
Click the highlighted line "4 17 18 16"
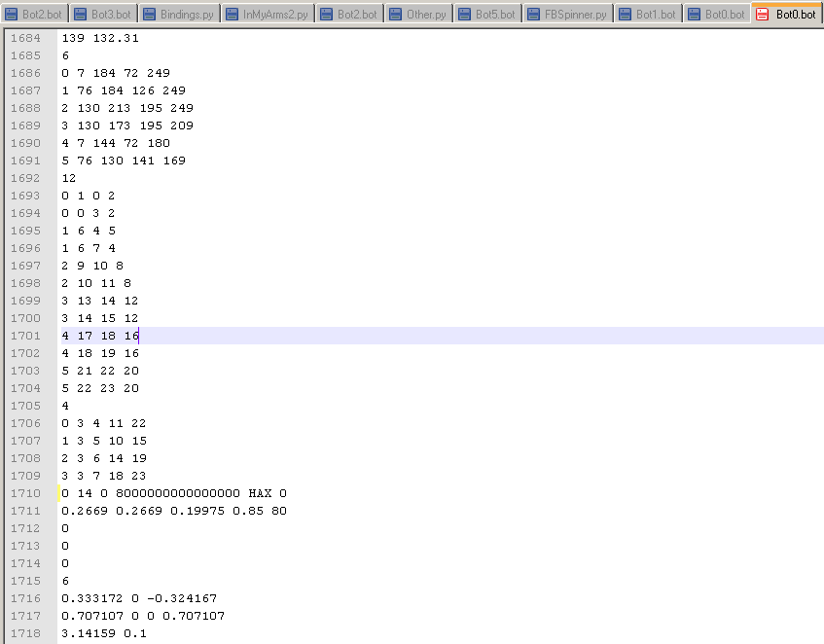click(x=100, y=336)
